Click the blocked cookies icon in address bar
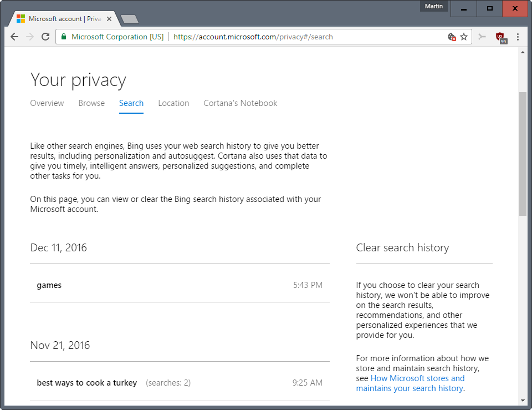Screen dimensions: 532x410 [x=452, y=37]
